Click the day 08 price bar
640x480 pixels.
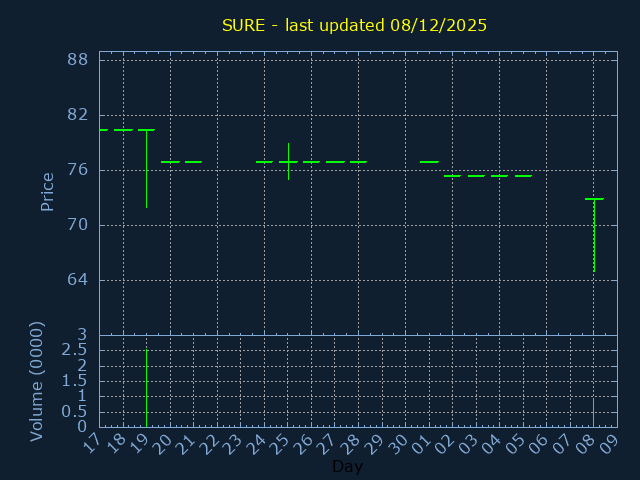tap(594, 235)
